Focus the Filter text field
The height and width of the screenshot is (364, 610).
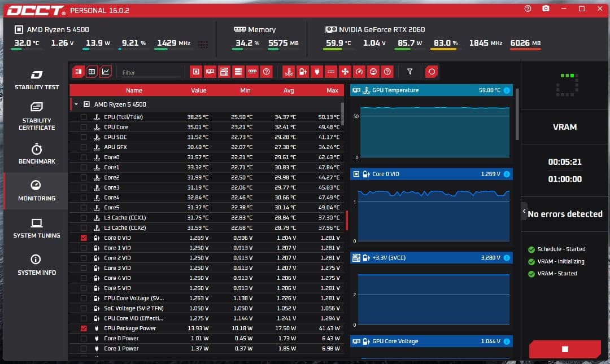click(150, 72)
